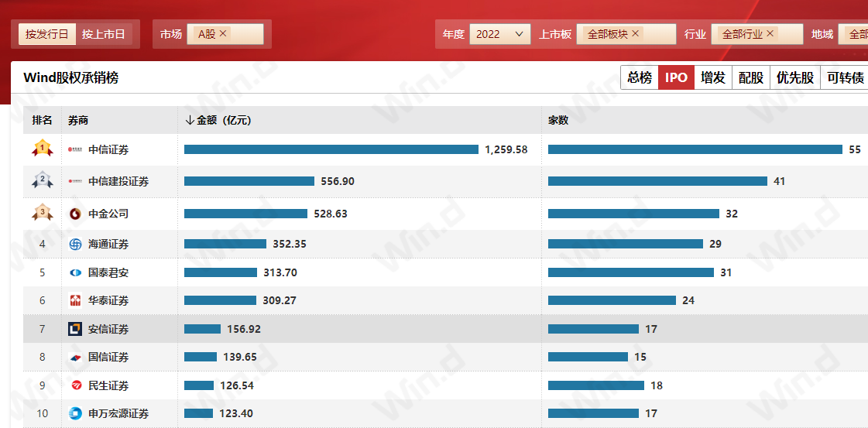
Task: Click the 中金公司 logo icon
Action: [75, 214]
